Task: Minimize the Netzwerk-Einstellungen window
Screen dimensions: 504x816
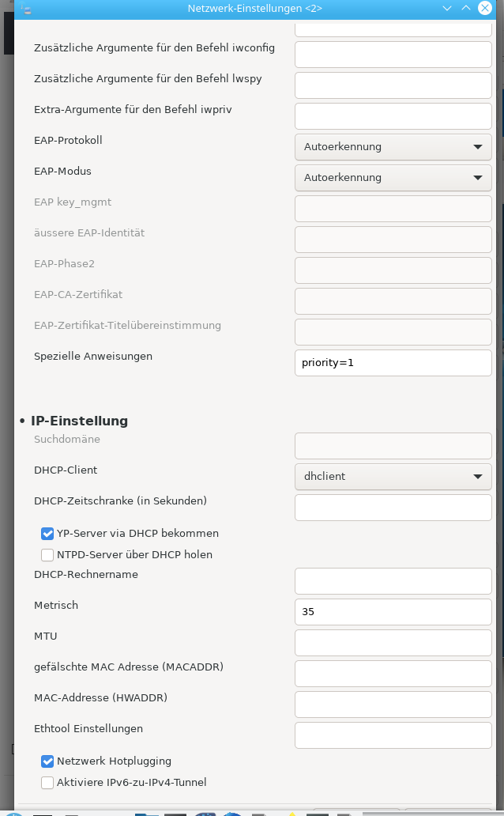Action: 446,9
